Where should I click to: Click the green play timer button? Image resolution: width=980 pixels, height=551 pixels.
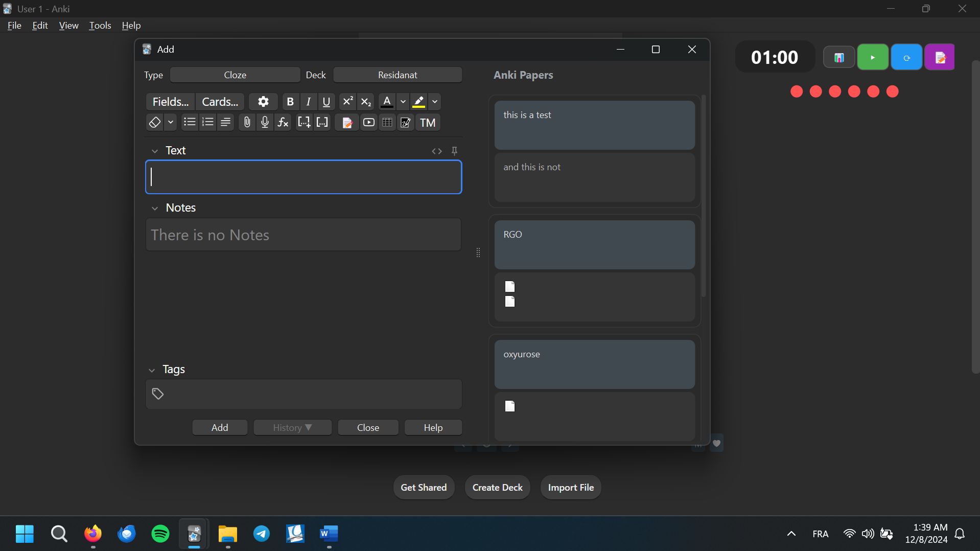click(873, 57)
